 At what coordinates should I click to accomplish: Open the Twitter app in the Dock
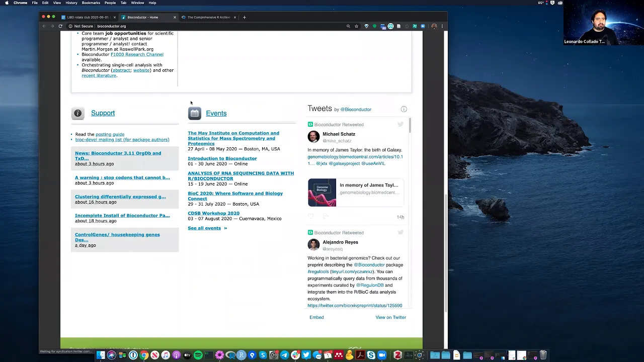[x=306, y=355]
